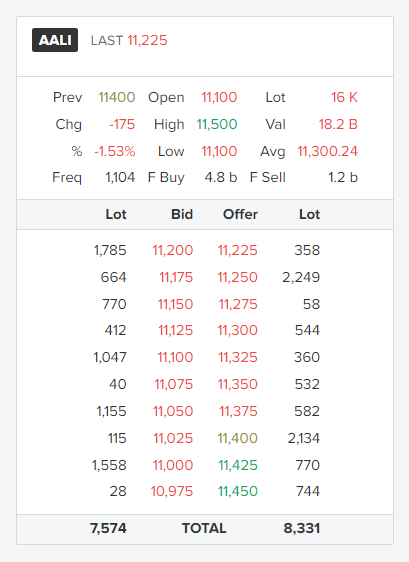Select the best bid price 11,200
Screen dimensions: 409x562
[173, 250]
